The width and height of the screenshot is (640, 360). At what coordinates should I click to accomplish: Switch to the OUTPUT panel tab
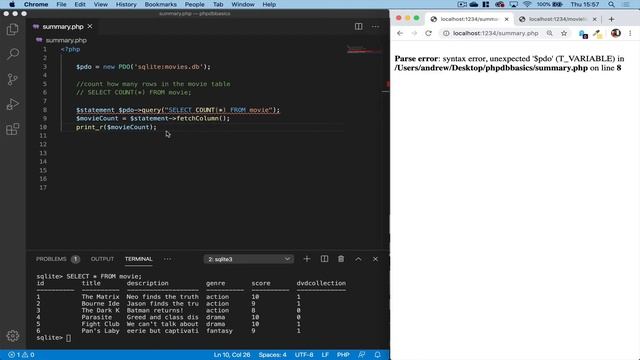[x=102, y=259]
